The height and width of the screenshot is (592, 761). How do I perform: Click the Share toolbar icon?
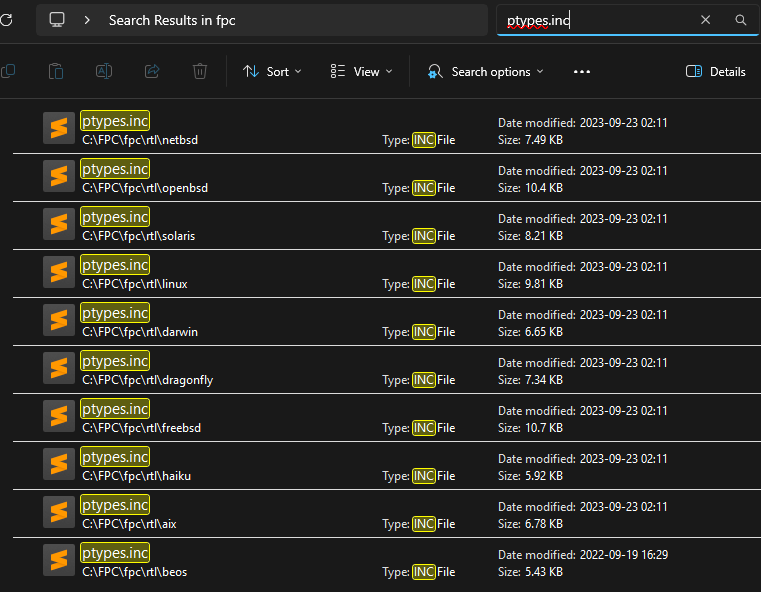point(152,71)
